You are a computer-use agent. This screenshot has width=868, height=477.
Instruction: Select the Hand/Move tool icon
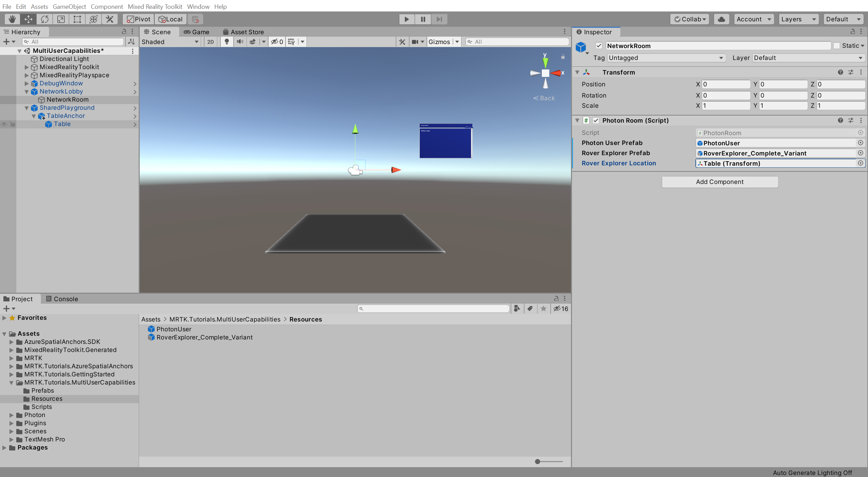11,19
